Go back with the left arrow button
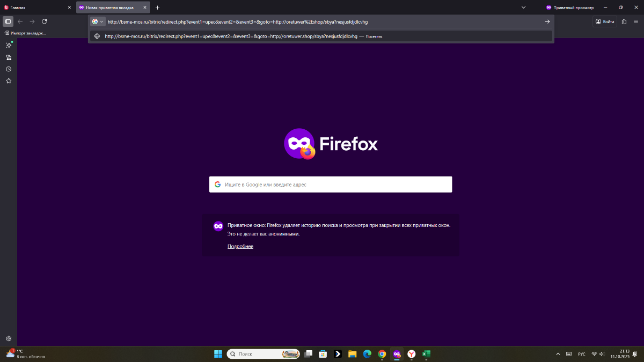Screen dimensions: 644x362 (20, 21)
